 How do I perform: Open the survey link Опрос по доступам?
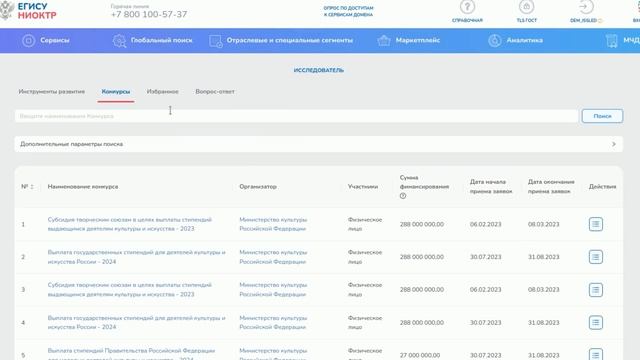pos(348,11)
